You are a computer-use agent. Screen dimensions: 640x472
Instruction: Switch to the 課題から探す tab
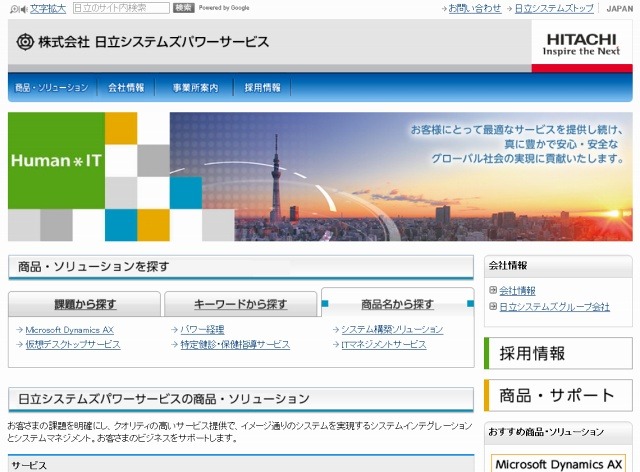click(x=85, y=304)
